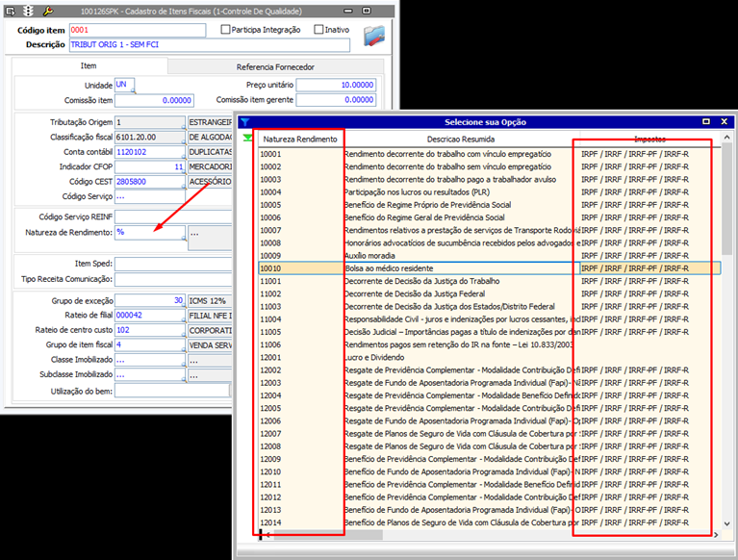Click the blue folder icon next to Inativo
This screenshot has width=738, height=560.
374,37
